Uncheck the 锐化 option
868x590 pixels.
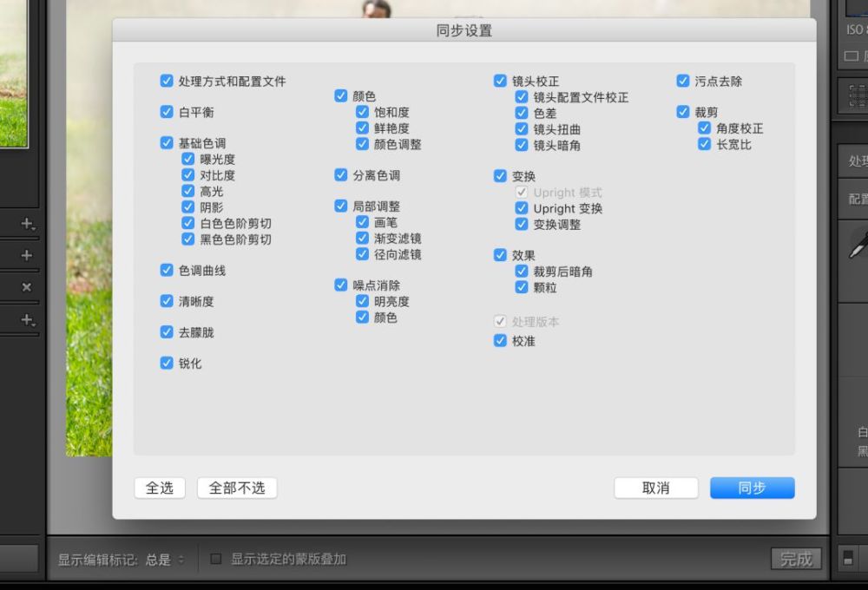pyautogui.click(x=167, y=363)
